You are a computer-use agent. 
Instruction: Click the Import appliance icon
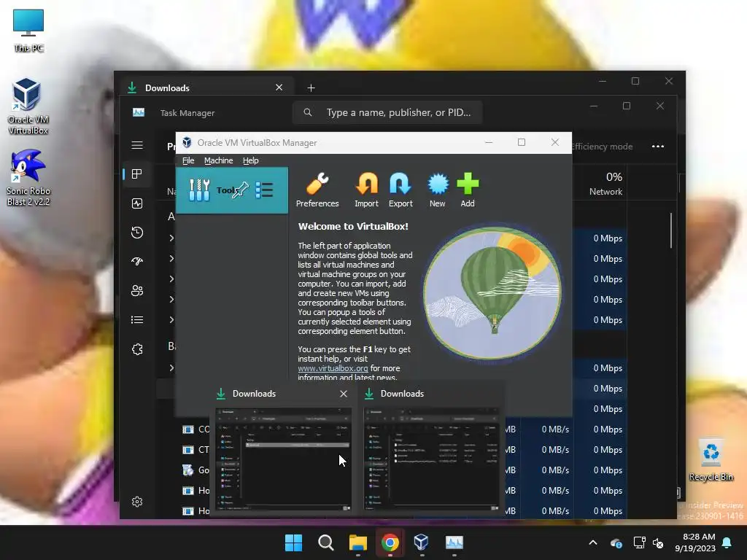[x=366, y=190]
